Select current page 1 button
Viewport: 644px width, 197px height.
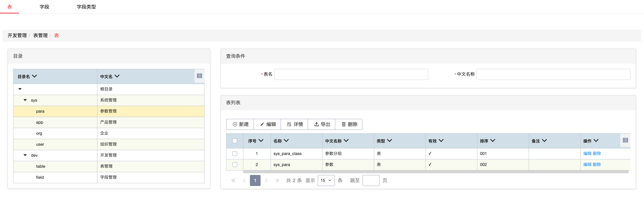255,180
